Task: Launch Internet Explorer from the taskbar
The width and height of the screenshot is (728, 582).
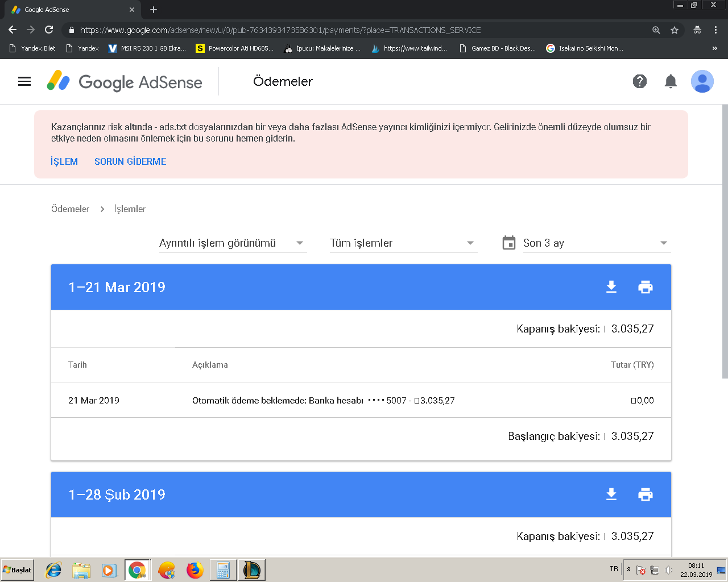Action: [x=53, y=570]
